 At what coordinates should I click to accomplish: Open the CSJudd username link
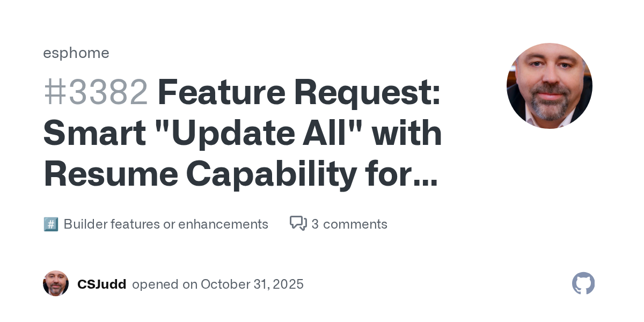pos(102,284)
